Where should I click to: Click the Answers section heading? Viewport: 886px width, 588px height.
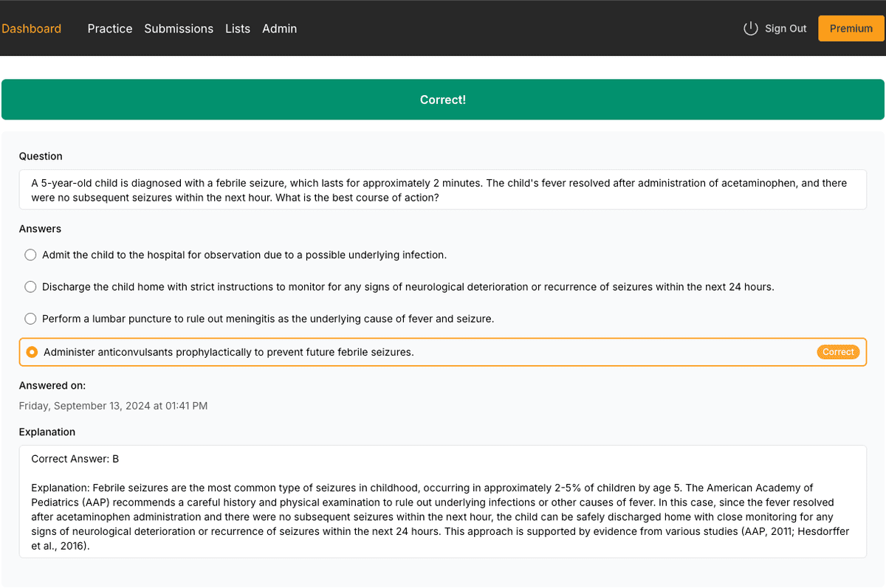tap(40, 229)
